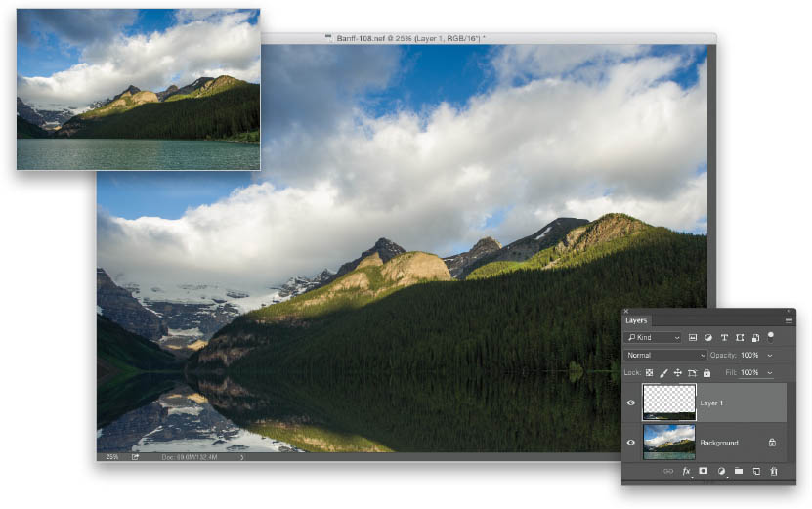This screenshot has height=509, width=812.
Task: Open the Layers panel flyout menu
Action: (788, 320)
